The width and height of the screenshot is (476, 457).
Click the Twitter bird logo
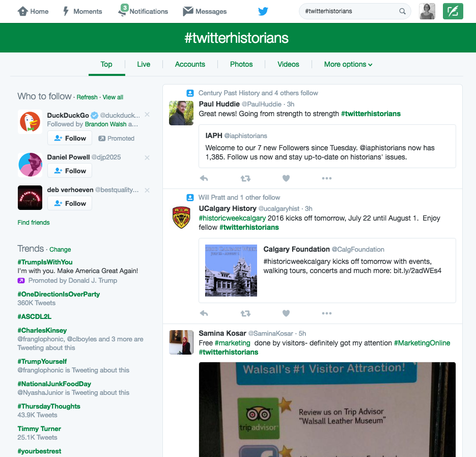click(x=263, y=11)
